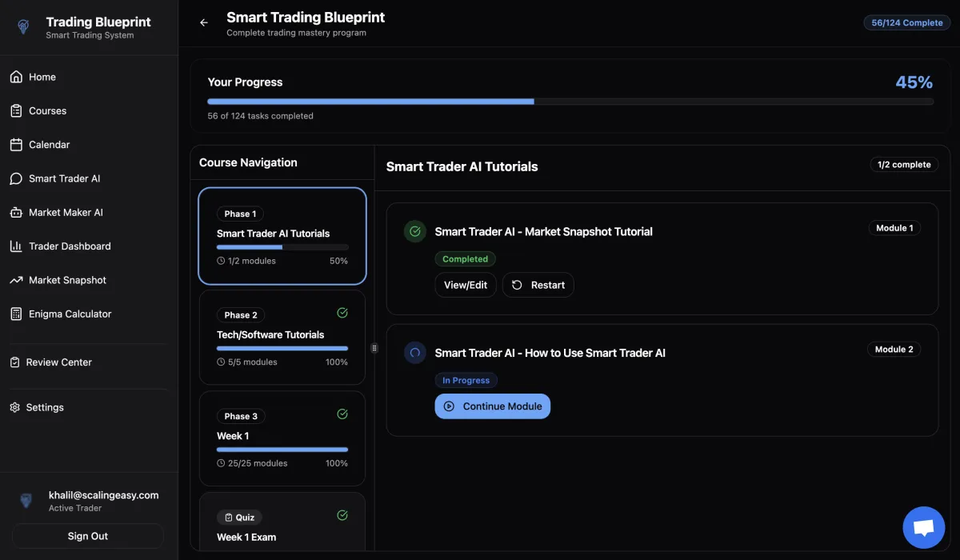
Task: Click the panel resize handle between navigation and modules
Action: pos(374,348)
